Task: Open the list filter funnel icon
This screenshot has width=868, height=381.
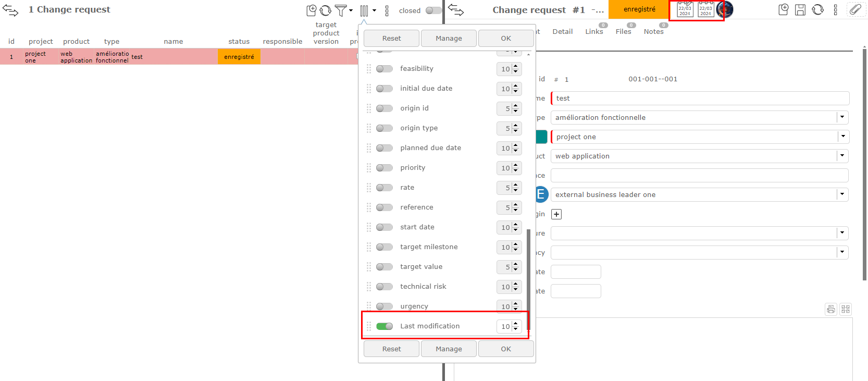Action: point(341,10)
